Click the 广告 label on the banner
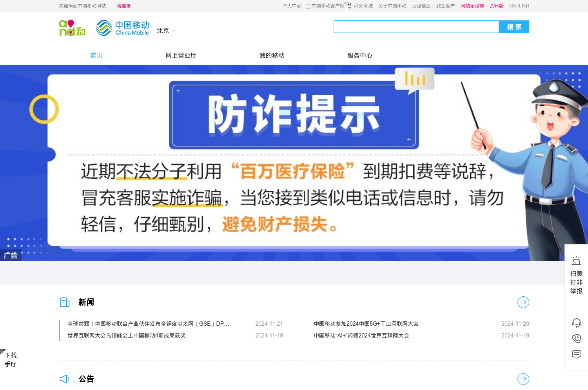 point(11,256)
